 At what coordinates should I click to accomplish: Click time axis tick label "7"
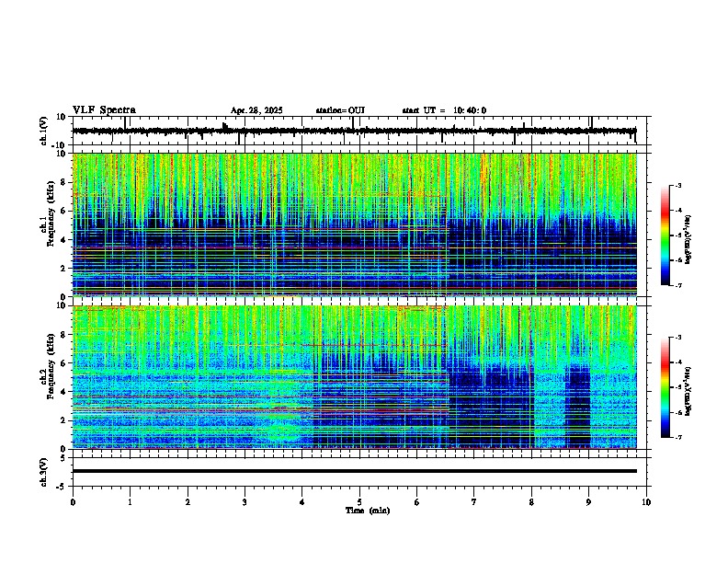pos(474,502)
